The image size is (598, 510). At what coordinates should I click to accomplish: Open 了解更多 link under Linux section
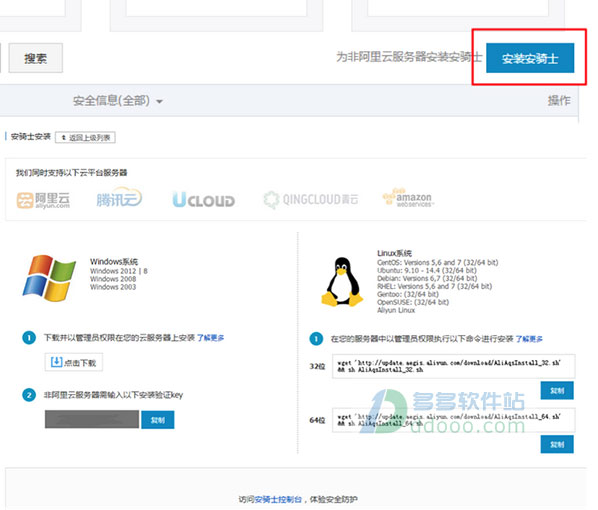529,339
